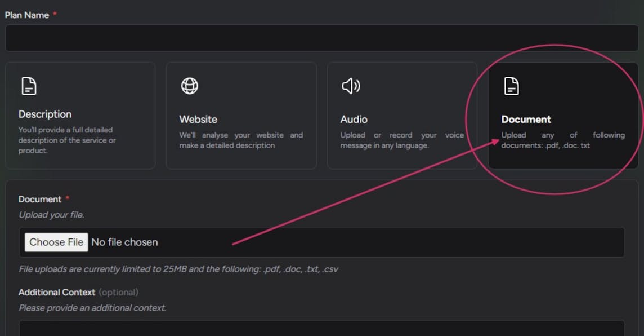644x336 pixels.
Task: Switch to the Website option title
Action: pos(198,120)
